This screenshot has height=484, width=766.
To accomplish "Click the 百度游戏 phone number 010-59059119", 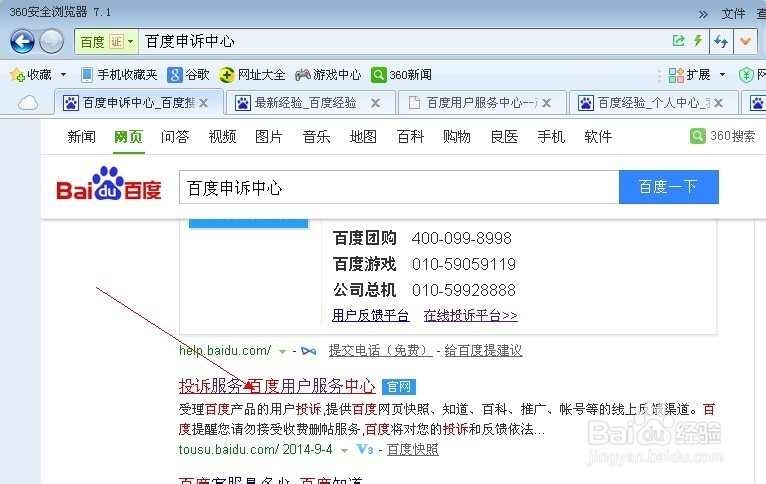I will [x=464, y=264].
